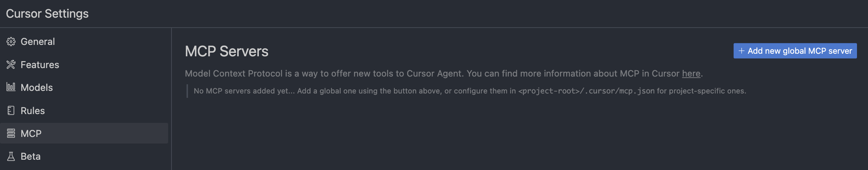
Task: Follow the "here" link about MCP
Action: (691, 74)
